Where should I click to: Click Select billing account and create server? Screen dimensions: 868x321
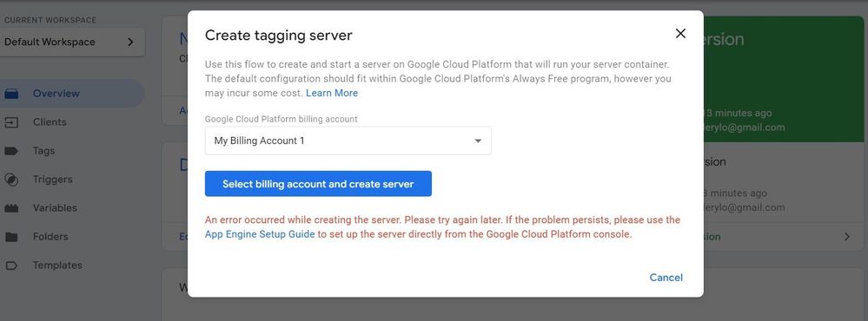tap(318, 184)
